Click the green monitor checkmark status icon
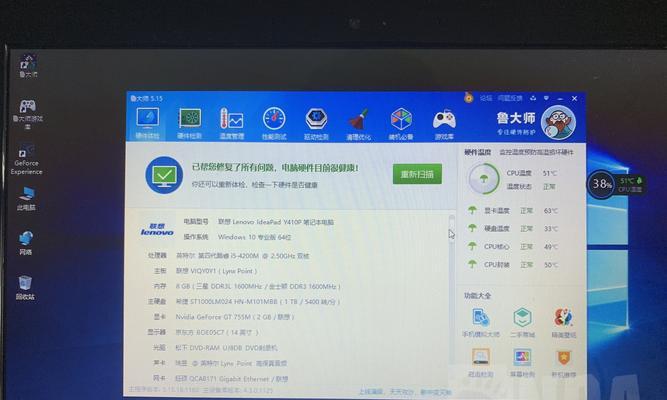The image size is (667, 400). [164, 175]
